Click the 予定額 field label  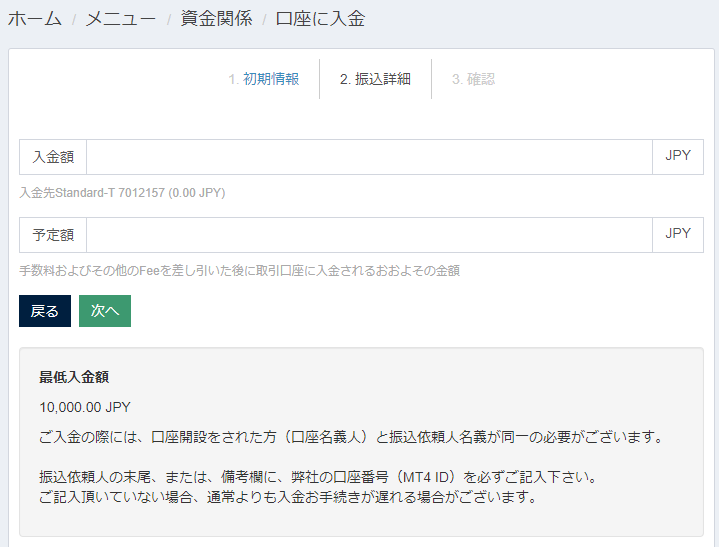(x=53, y=235)
